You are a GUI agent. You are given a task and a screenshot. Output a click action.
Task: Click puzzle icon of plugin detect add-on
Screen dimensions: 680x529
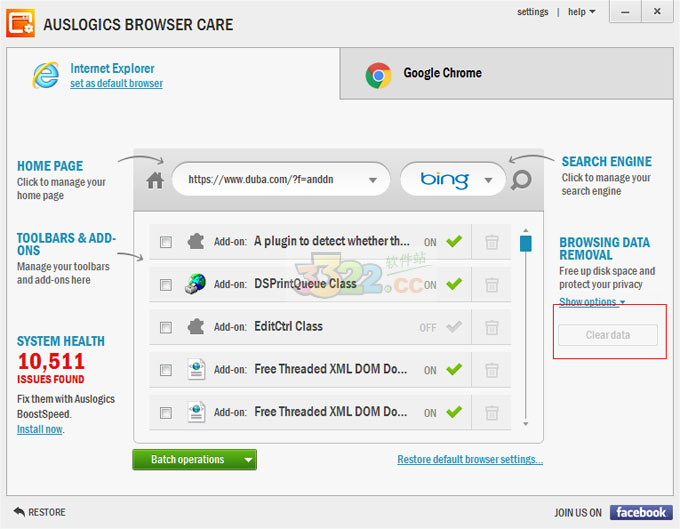click(x=196, y=241)
